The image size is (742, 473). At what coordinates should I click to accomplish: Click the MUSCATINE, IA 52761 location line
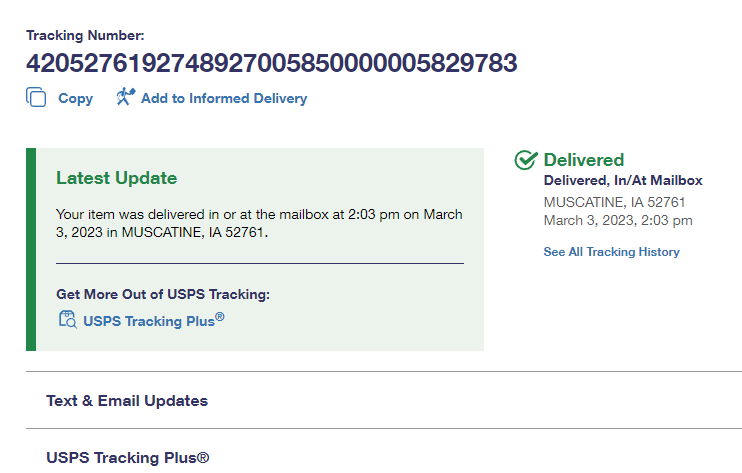[x=613, y=202]
